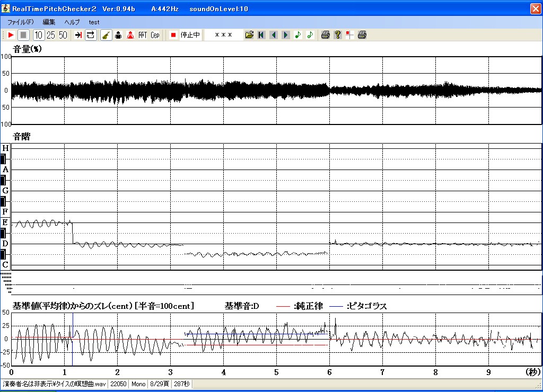The image size is (543, 392).
Task: Go to the previous page
Action: click(x=274, y=35)
